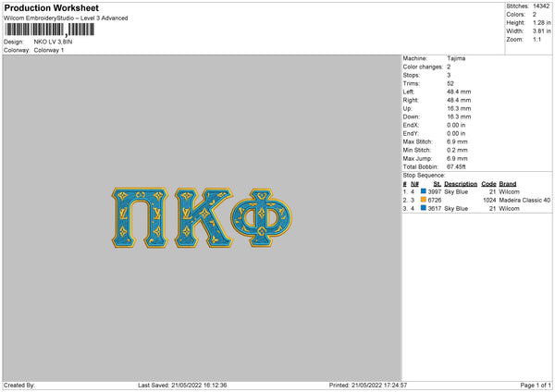The image size is (555, 392).
Task: Click the Page 1 of 1 indicator
Action: point(536,386)
